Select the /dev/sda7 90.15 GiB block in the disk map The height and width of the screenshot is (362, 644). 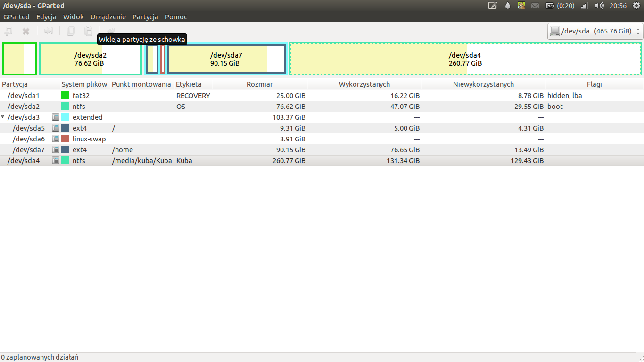tap(226, 58)
